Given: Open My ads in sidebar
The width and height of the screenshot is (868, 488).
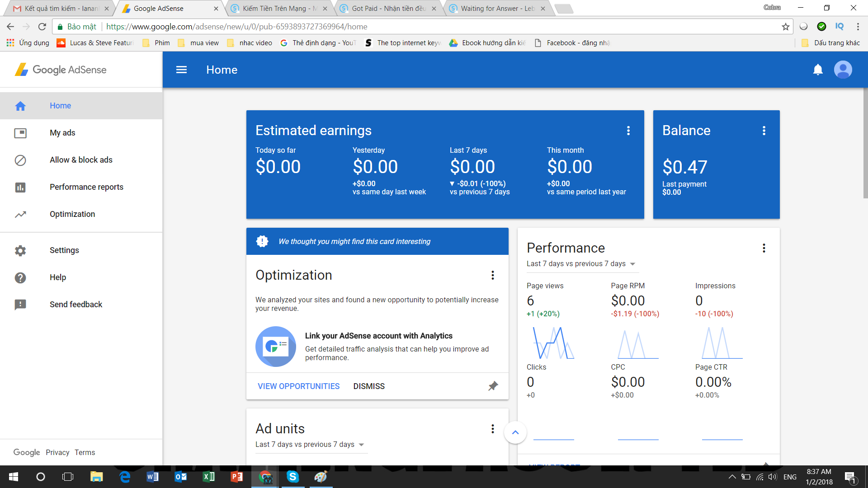Looking at the screenshot, I should [62, 133].
